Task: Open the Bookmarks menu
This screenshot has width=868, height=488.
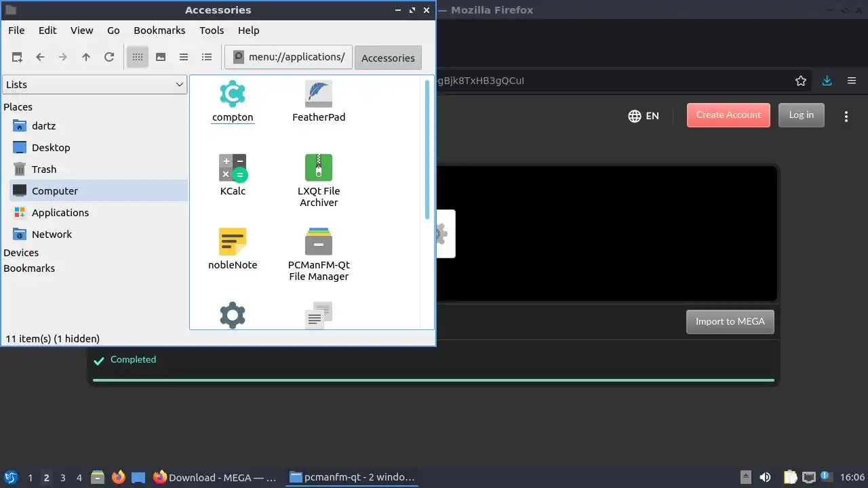Action: [x=159, y=30]
